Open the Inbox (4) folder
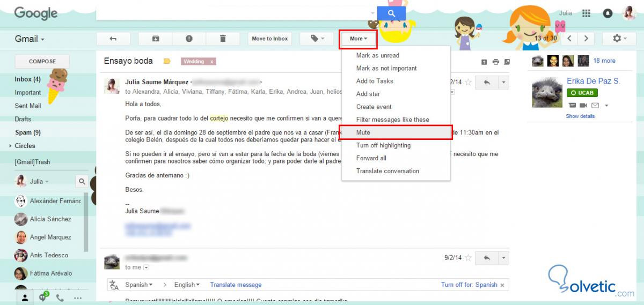Image resolution: width=644 pixels, height=305 pixels. [x=27, y=79]
